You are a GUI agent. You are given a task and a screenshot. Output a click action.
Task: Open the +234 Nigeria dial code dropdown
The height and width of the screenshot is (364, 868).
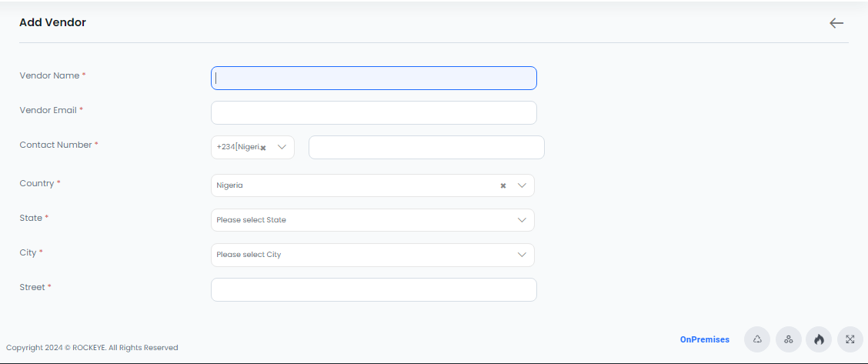[x=252, y=147]
